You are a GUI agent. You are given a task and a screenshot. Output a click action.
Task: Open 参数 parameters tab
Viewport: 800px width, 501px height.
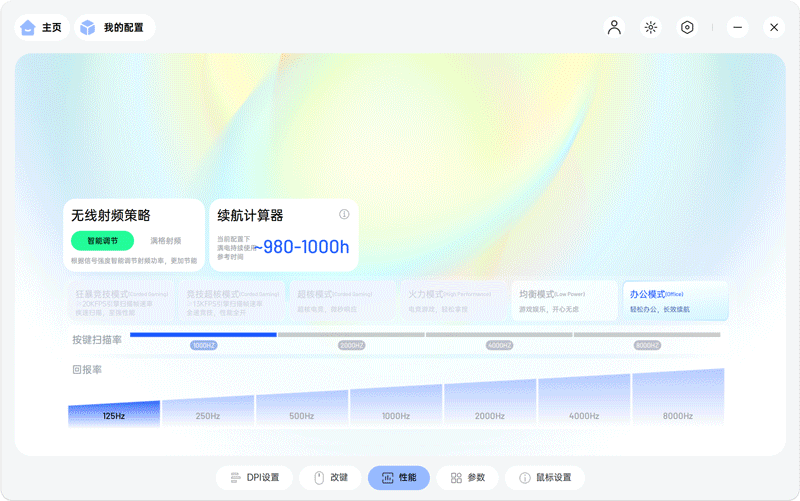[x=467, y=478]
